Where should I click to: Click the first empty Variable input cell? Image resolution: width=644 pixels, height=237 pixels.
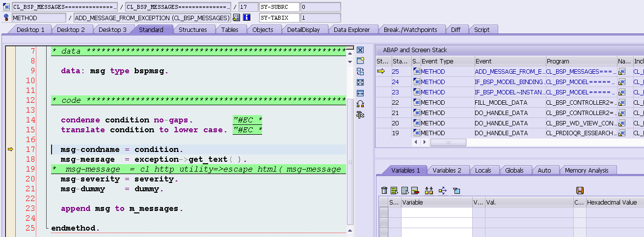(436, 212)
